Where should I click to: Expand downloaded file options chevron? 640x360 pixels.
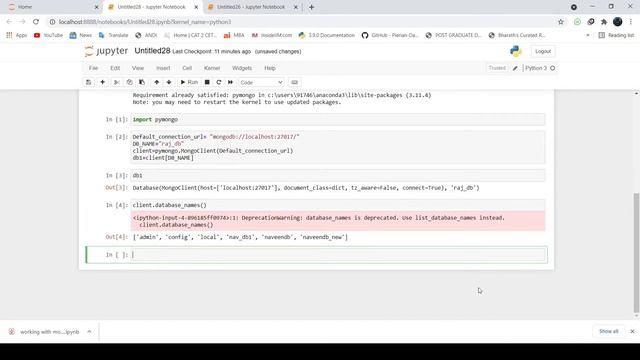point(89,331)
